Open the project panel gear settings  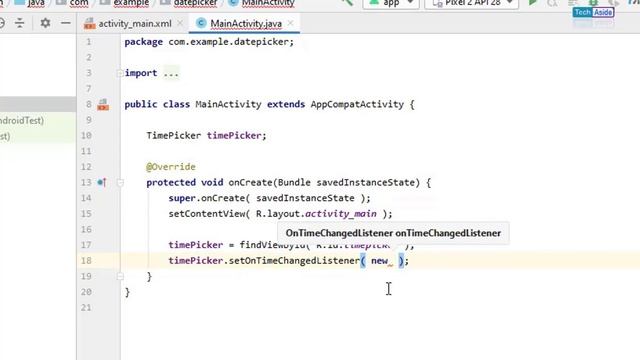tap(45, 23)
